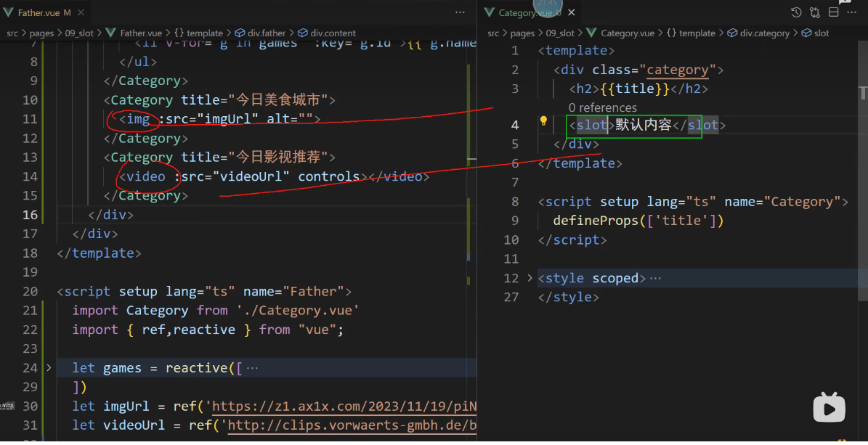Viewport: 868px width, 445px height.
Task: Click the './Category.vue' import path
Action: (x=298, y=311)
